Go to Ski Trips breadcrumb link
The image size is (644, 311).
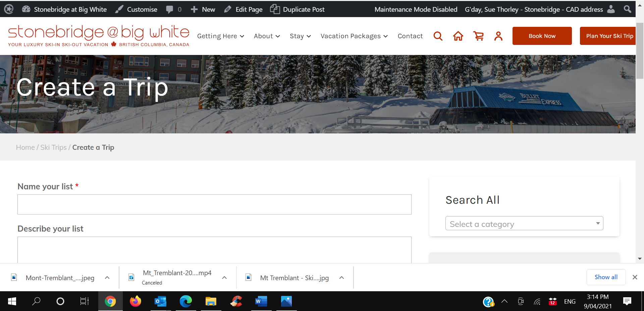(x=53, y=147)
